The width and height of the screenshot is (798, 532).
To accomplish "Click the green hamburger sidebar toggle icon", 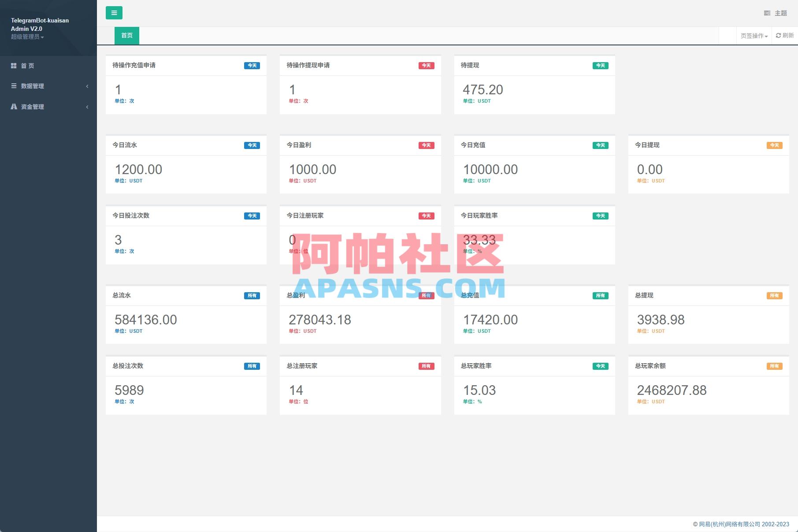I will 115,13.
